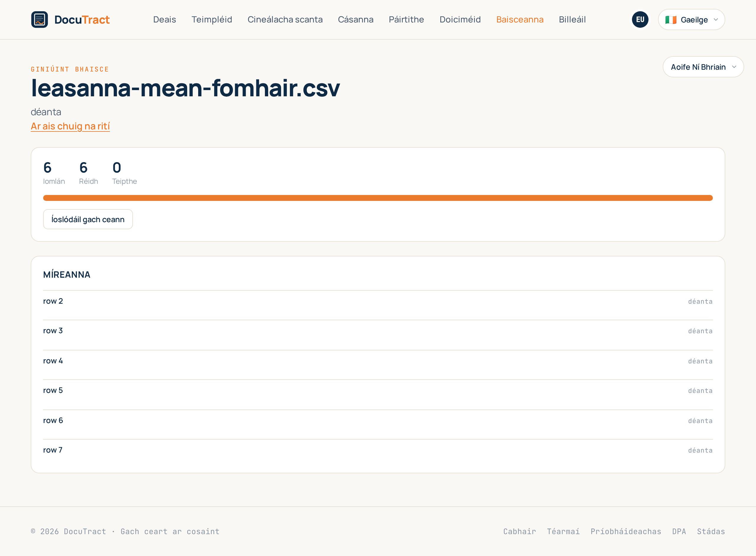Click the Iomlán total count
Screen dimensions: 756x556
54,173
